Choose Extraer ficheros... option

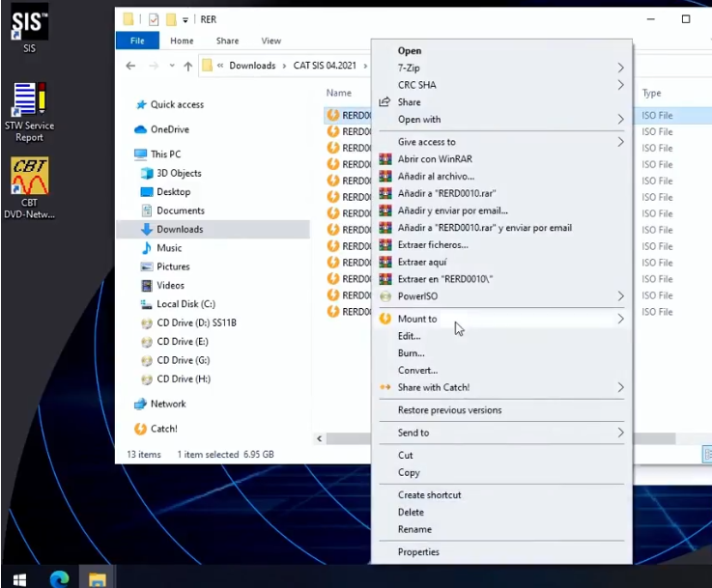433,245
